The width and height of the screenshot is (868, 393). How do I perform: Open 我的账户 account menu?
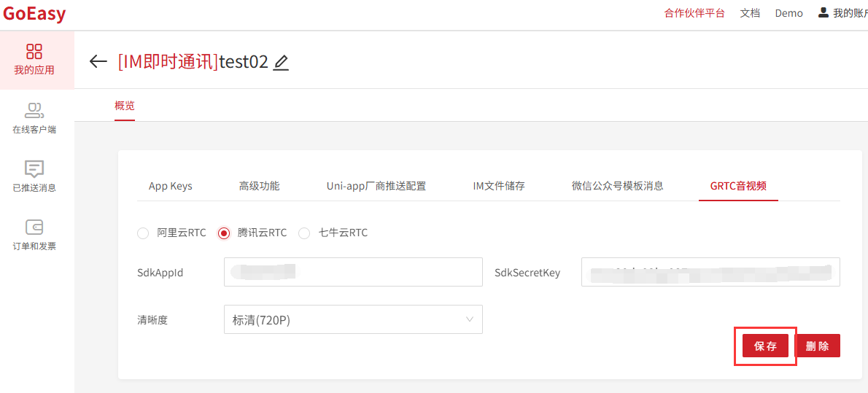pos(842,13)
